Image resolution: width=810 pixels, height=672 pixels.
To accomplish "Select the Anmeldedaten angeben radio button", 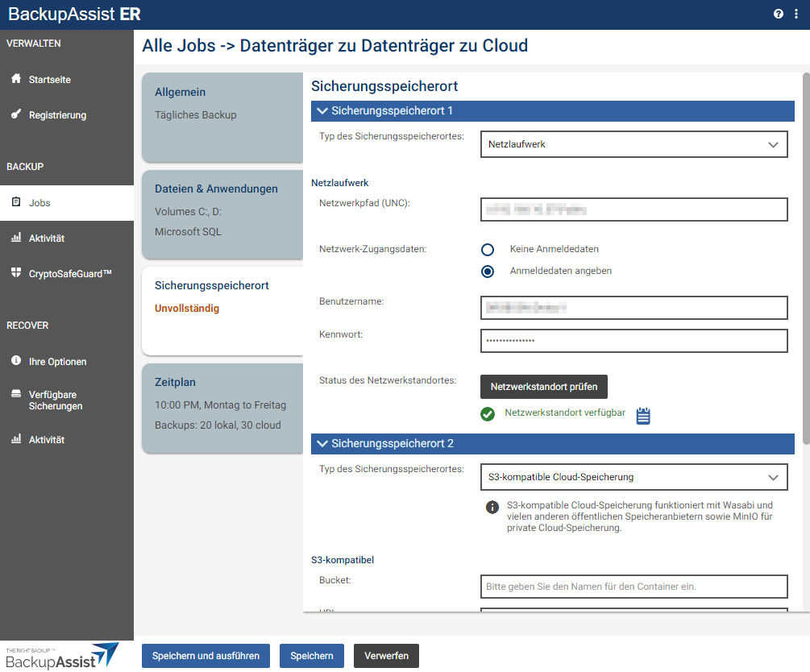I will [x=488, y=272].
